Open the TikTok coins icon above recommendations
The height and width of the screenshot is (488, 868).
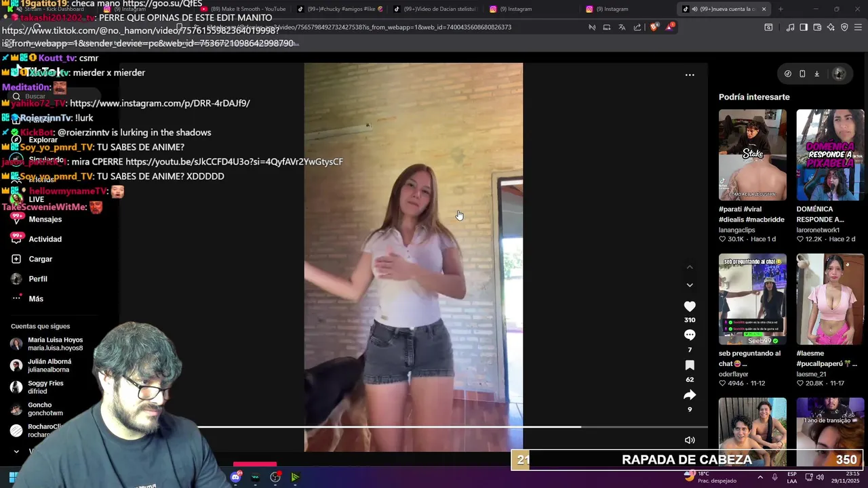point(787,74)
